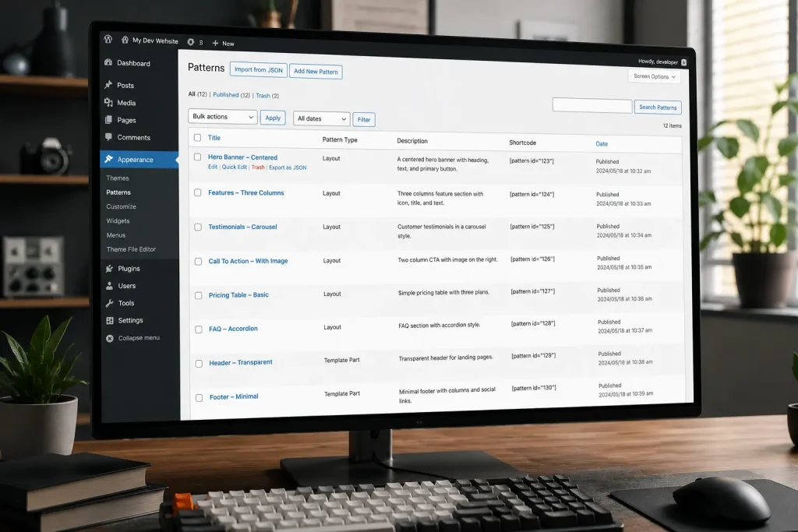Click the Plugins plug icon
The width and height of the screenshot is (798, 532).
click(x=109, y=269)
